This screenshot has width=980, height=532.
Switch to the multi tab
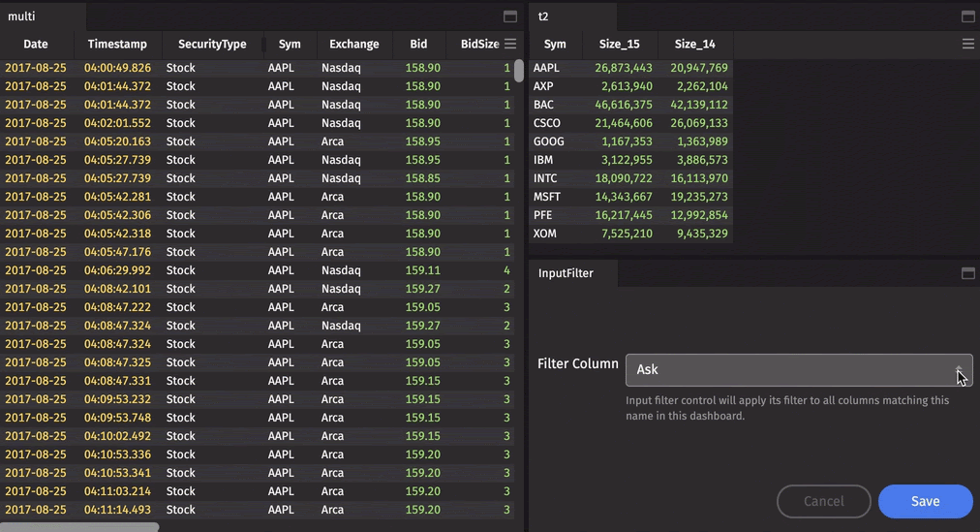point(22,16)
